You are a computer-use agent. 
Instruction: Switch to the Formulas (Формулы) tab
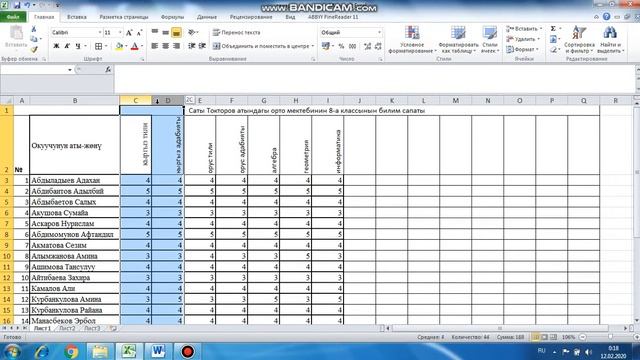(172, 17)
